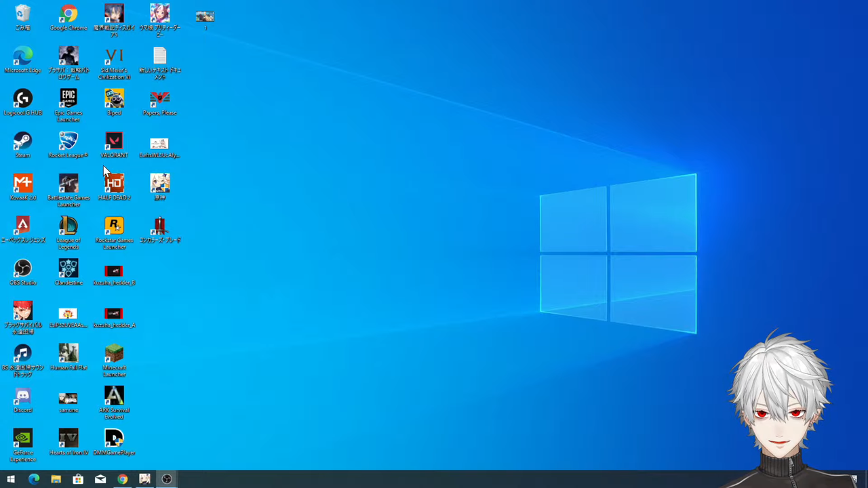The height and width of the screenshot is (488, 868).
Task: Launch the League of Legends shortcut
Action: (x=68, y=233)
